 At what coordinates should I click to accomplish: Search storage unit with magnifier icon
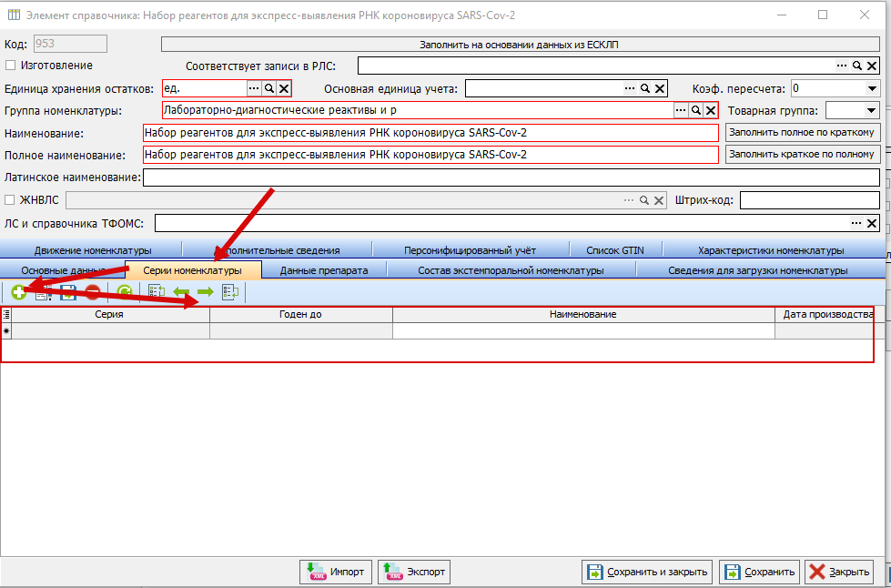pyautogui.click(x=269, y=88)
